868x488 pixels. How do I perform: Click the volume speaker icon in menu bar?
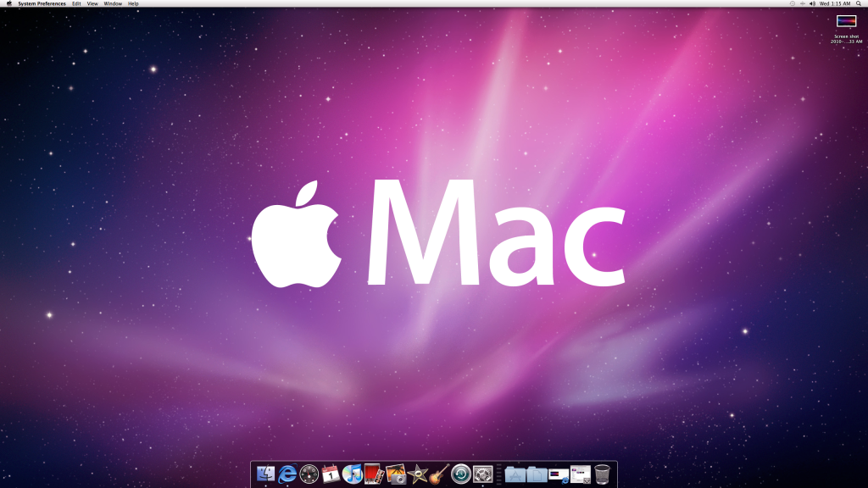point(812,3)
